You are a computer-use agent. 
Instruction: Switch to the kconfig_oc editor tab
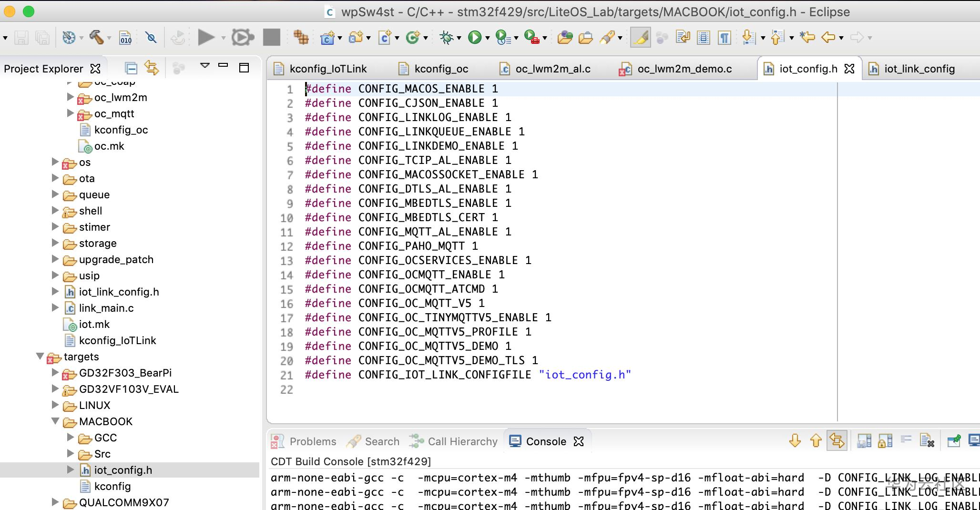[441, 68]
